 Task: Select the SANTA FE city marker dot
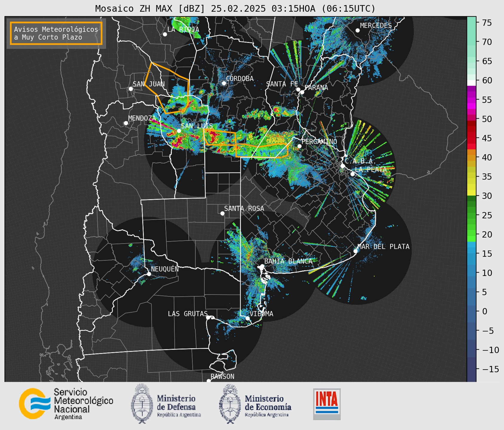[x=298, y=89]
